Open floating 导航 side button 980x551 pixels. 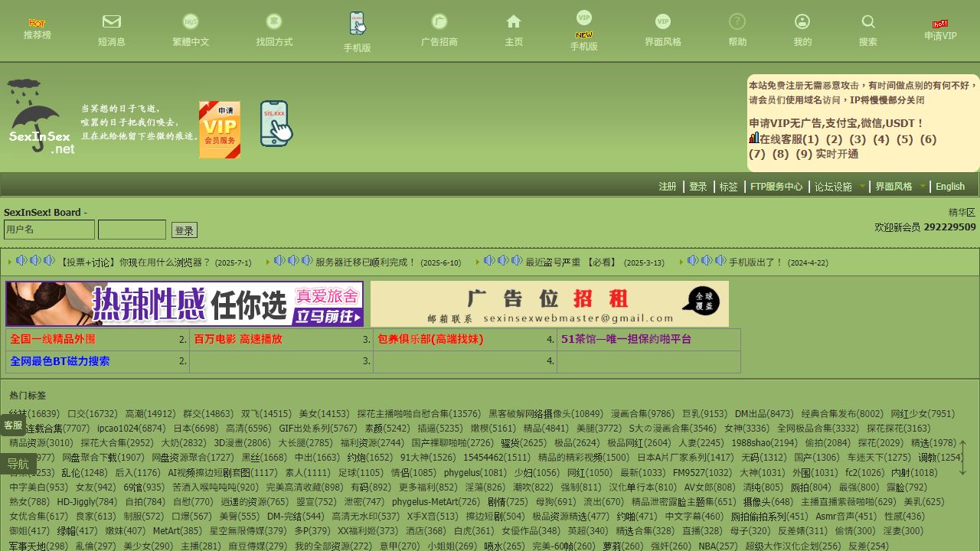18,464
